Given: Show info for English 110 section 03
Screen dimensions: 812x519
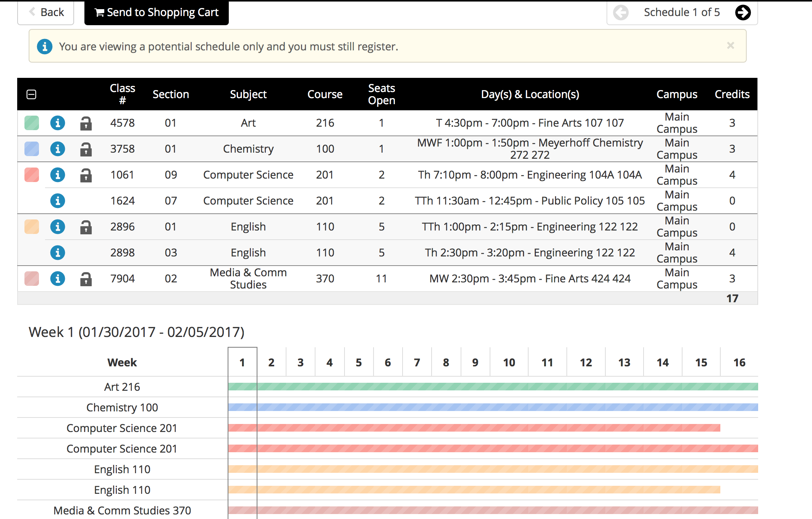Looking at the screenshot, I should (58, 253).
